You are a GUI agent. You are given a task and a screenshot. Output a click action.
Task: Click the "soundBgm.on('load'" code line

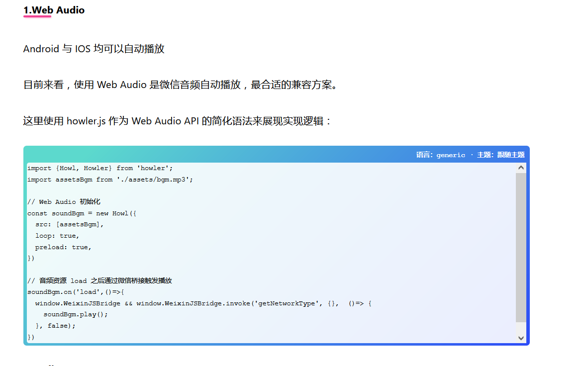pyautogui.click(x=76, y=292)
